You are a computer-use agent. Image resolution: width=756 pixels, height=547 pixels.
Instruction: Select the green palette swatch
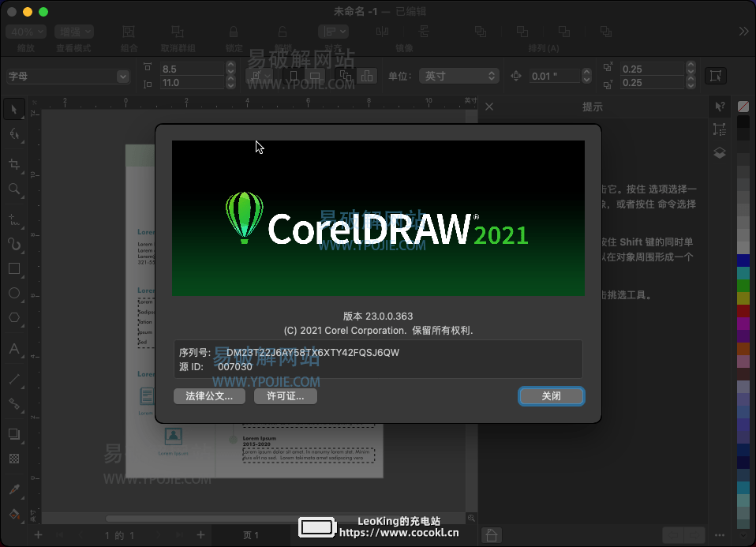(743, 286)
